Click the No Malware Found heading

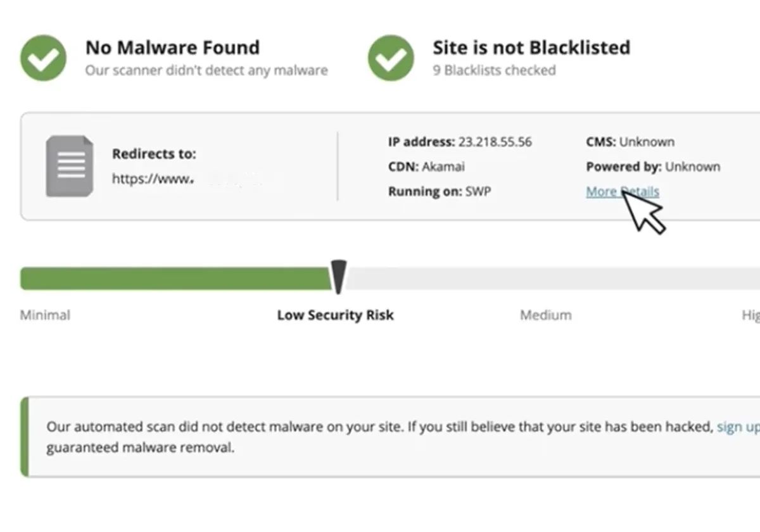coord(172,47)
